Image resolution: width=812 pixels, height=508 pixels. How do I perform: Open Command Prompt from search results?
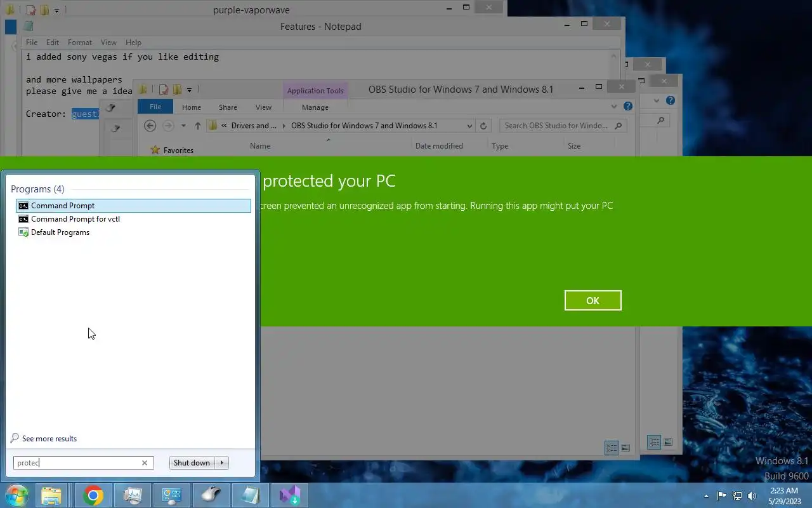tap(133, 206)
